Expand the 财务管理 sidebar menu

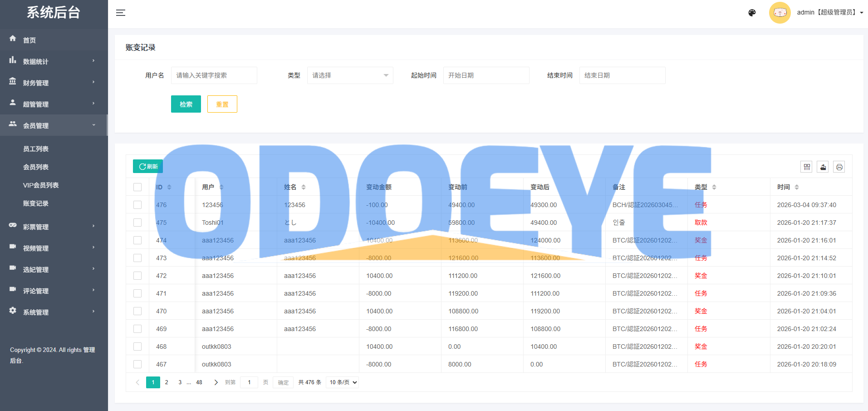(x=54, y=83)
